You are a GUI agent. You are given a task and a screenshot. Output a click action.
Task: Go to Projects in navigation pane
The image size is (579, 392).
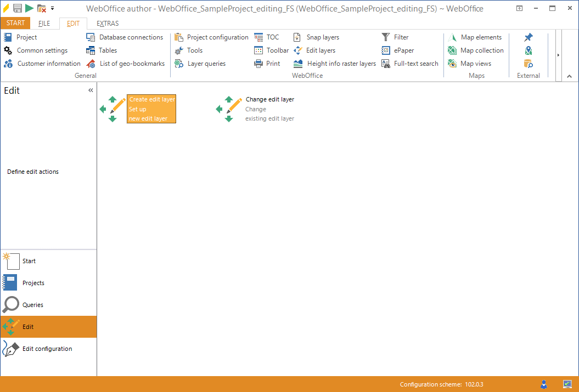48,283
